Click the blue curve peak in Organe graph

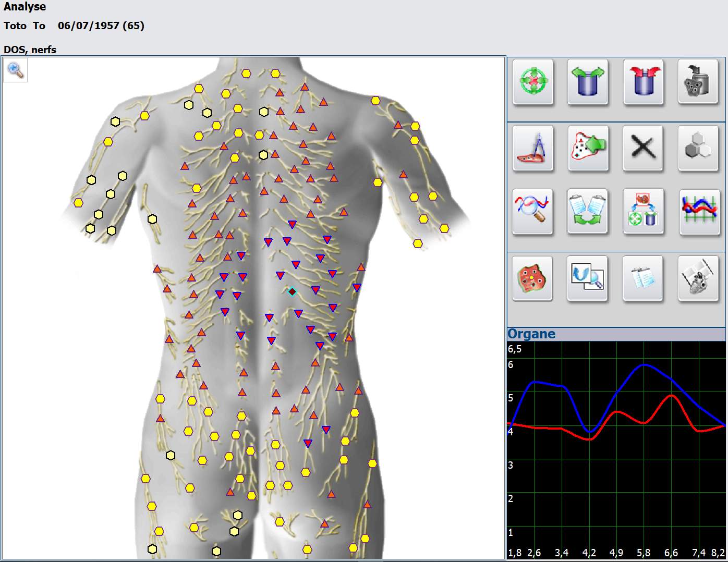[x=645, y=365]
